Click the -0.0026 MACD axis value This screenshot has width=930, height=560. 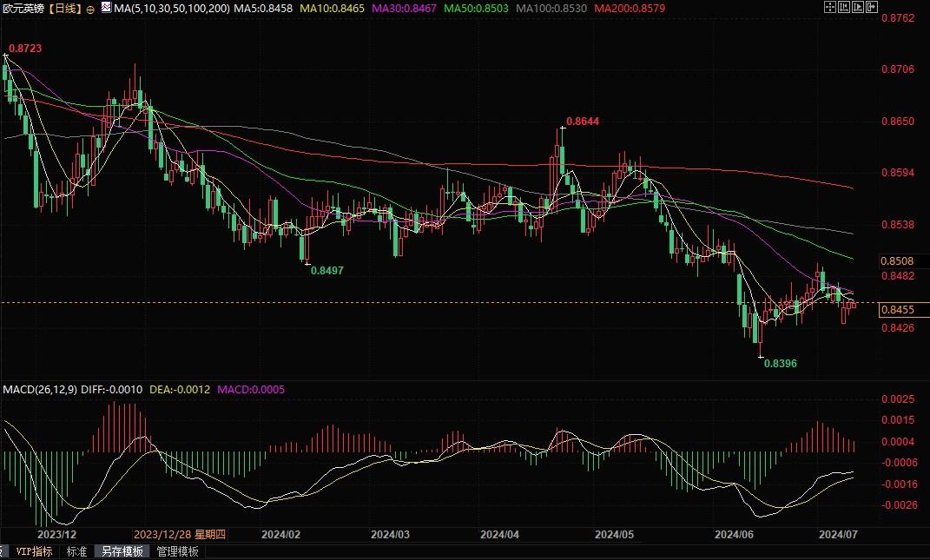[898, 504]
